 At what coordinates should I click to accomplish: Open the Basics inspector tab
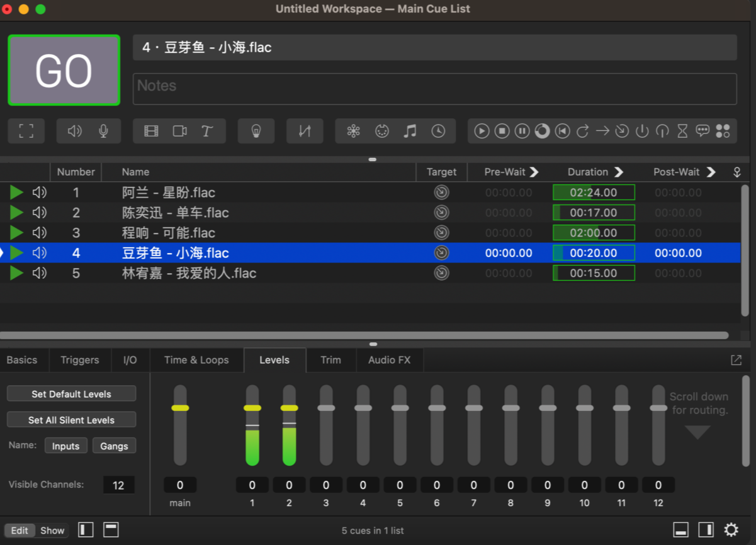point(22,360)
